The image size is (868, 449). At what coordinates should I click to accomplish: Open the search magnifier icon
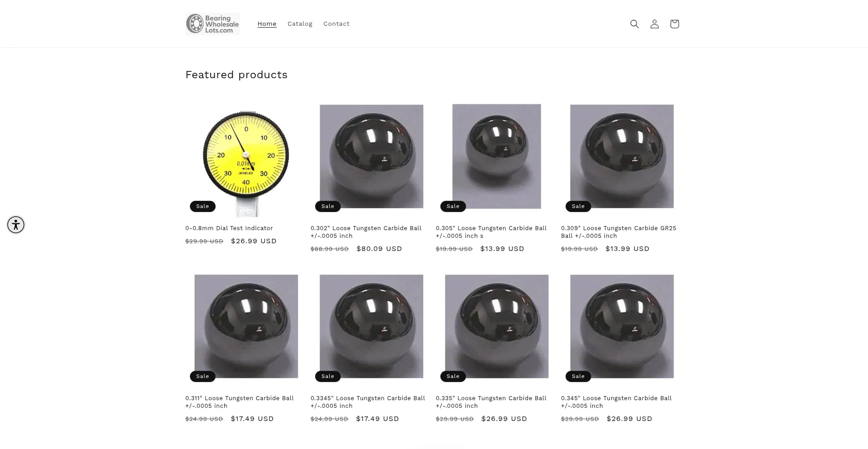click(634, 24)
